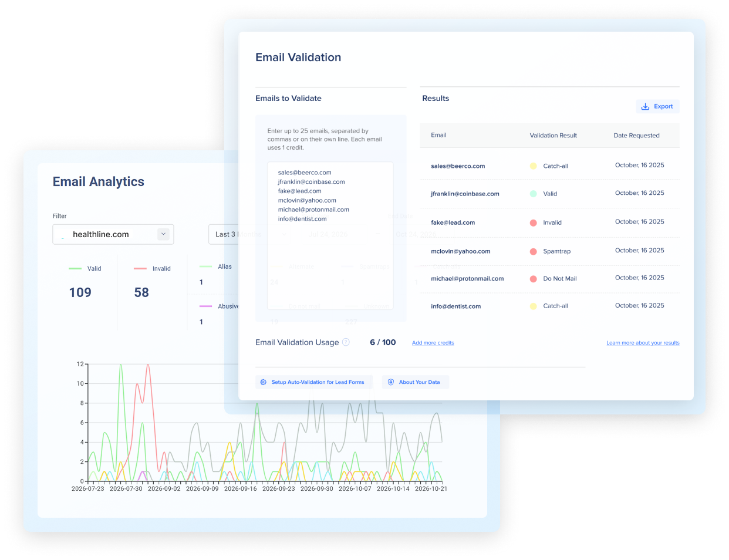Click the shield icon in About Your Data
Screen dimensions: 729x560
pos(391,382)
